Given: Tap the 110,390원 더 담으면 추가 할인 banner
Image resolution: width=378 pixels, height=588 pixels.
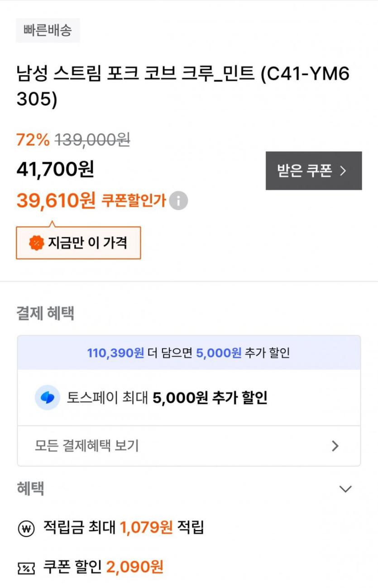Looking at the screenshot, I should pos(189,353).
